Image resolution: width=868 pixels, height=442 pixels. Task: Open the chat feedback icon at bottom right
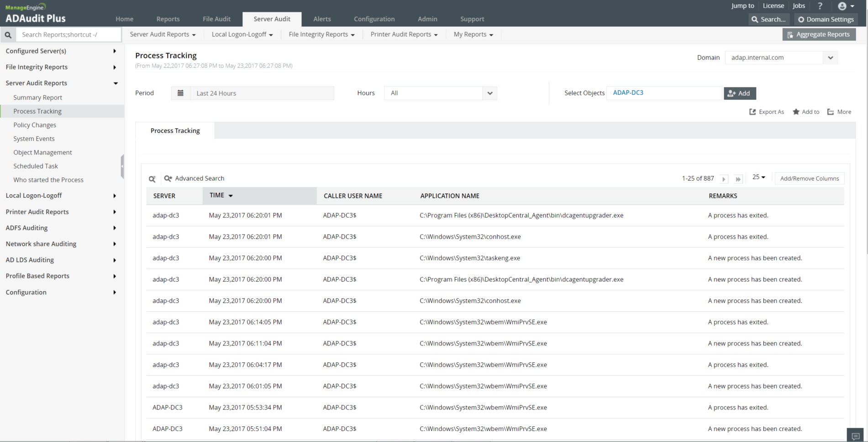coord(856,436)
